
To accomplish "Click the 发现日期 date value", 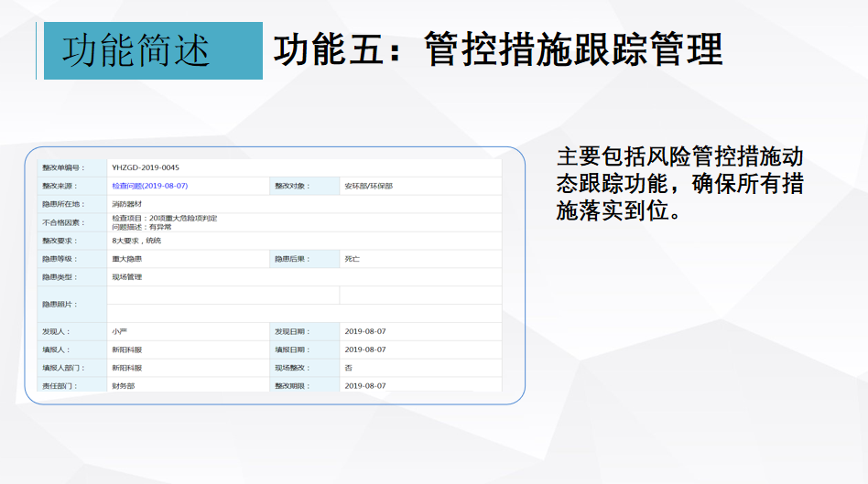I will click(x=365, y=331).
